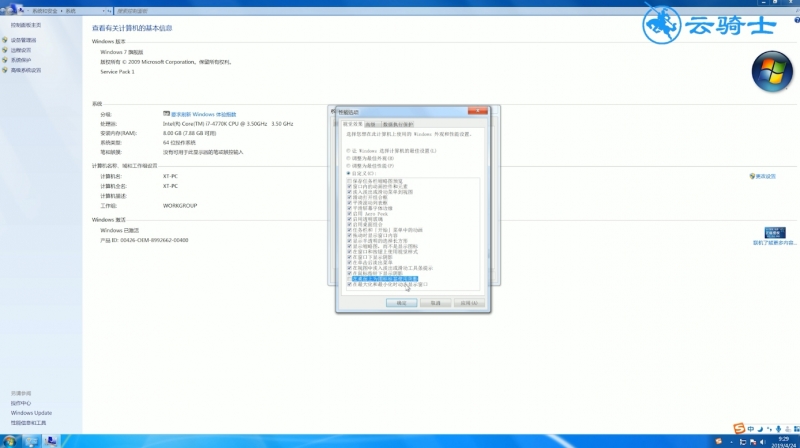Click the Sogou S logo on IME bar

click(739, 429)
